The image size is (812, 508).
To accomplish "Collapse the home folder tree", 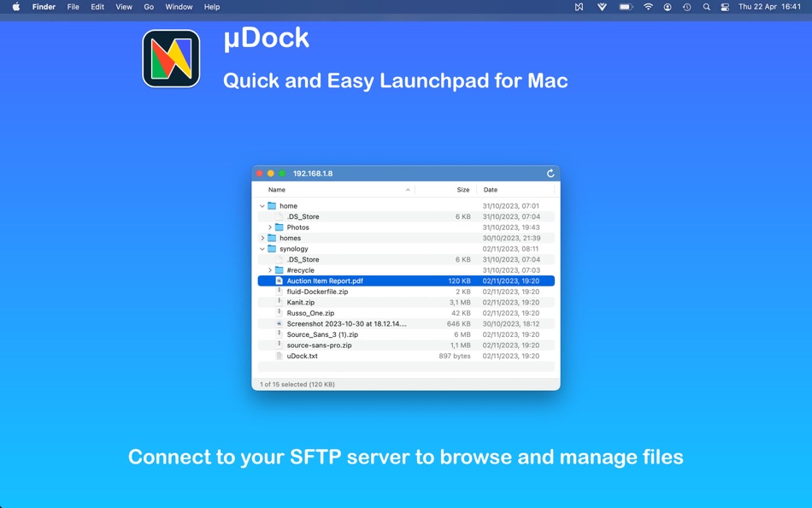I will [262, 205].
